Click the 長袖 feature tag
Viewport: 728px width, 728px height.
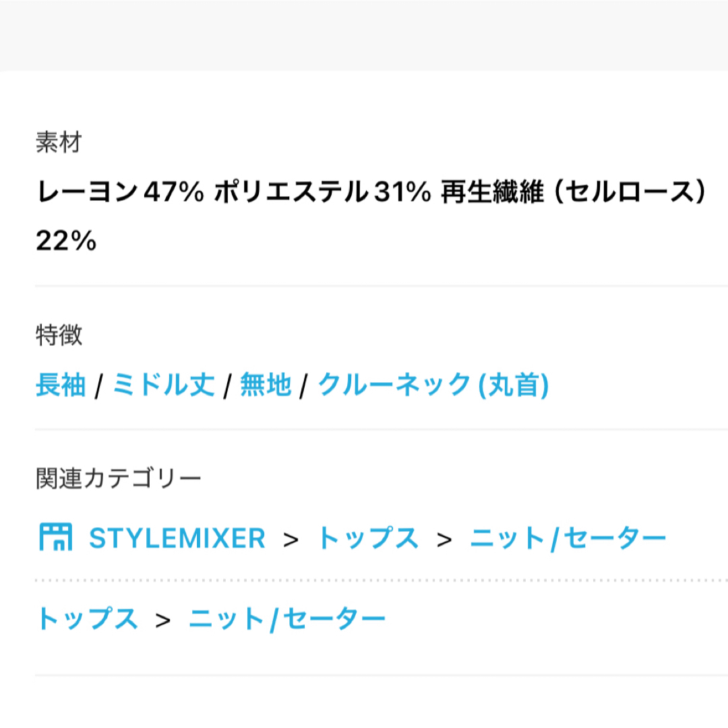[x=61, y=385]
